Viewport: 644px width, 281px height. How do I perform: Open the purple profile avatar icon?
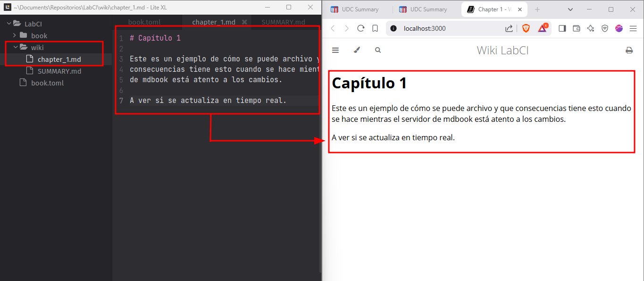[x=619, y=28]
